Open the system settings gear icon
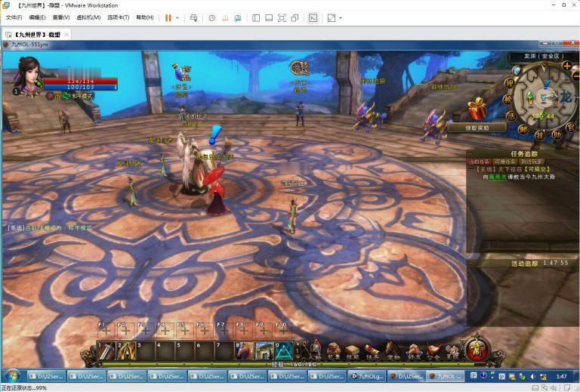Image resolution: width=580 pixels, height=392 pixels. click(x=452, y=352)
